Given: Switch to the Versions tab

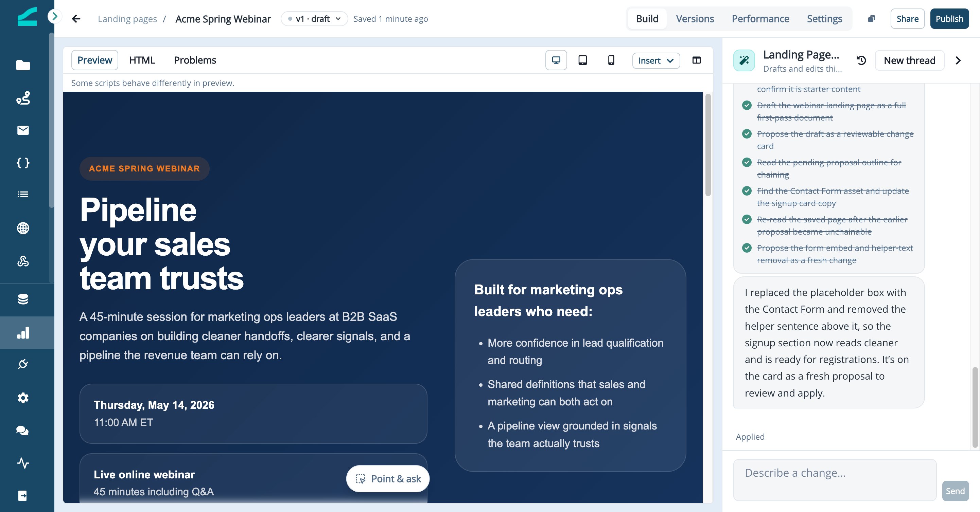Looking at the screenshot, I should (x=695, y=19).
